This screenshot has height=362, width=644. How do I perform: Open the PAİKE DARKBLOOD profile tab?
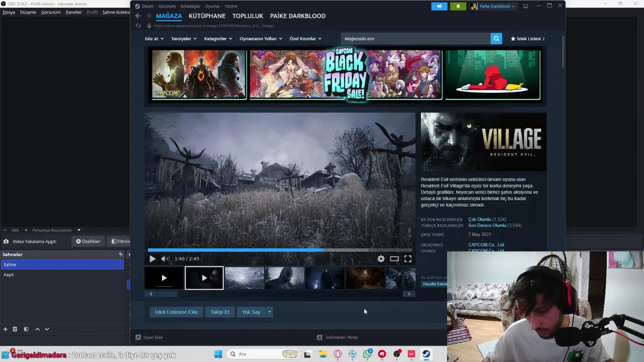pyautogui.click(x=298, y=16)
